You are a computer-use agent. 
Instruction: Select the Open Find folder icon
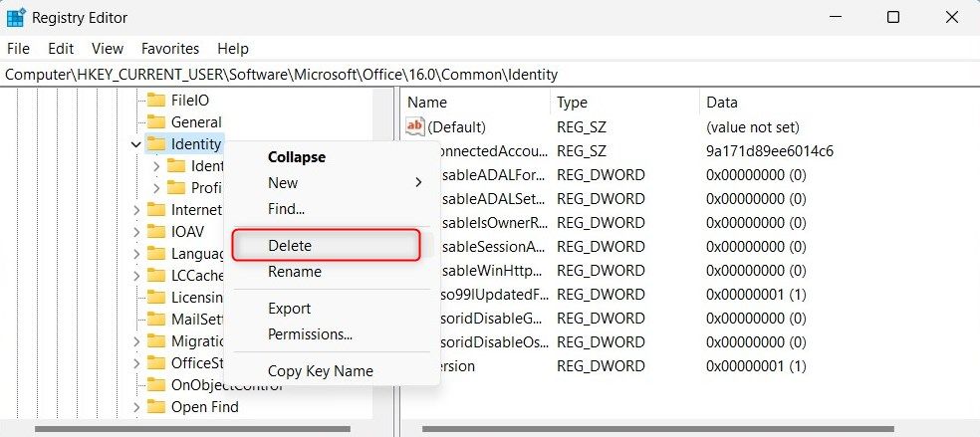155,406
